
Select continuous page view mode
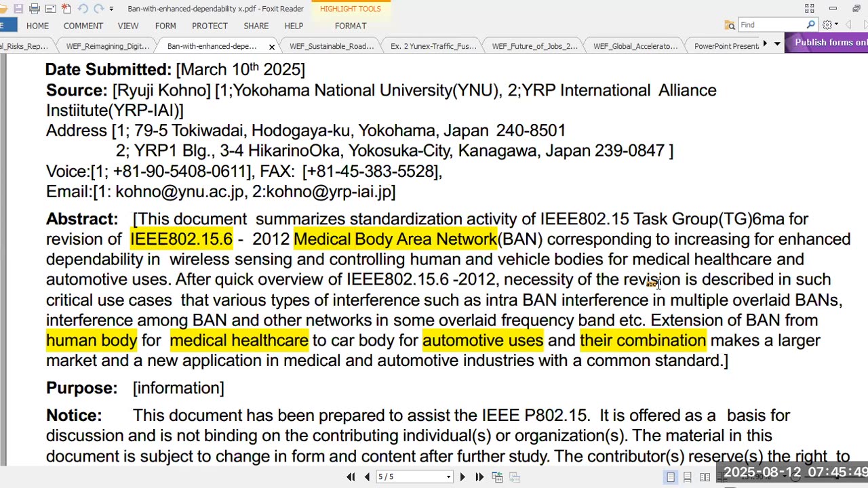point(688,477)
